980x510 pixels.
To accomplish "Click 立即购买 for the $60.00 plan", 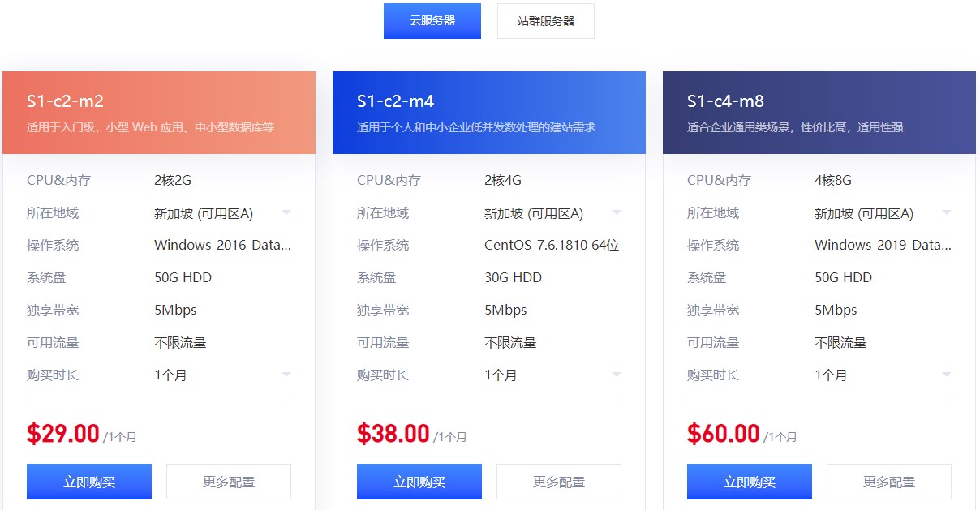I will [750, 482].
